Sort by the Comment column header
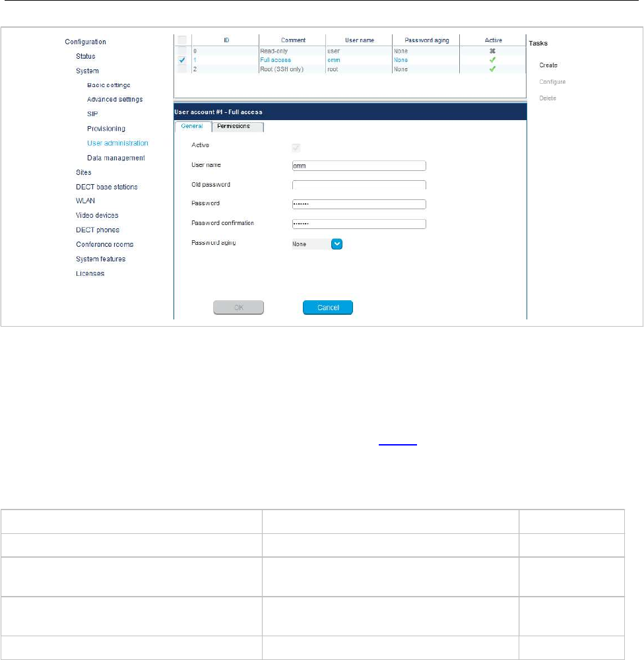Screen dimensions: 644x660 point(293,40)
